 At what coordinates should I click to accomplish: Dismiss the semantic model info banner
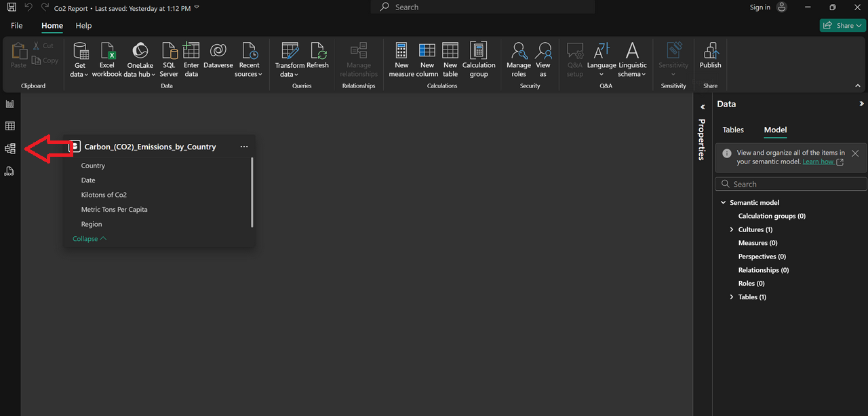855,153
